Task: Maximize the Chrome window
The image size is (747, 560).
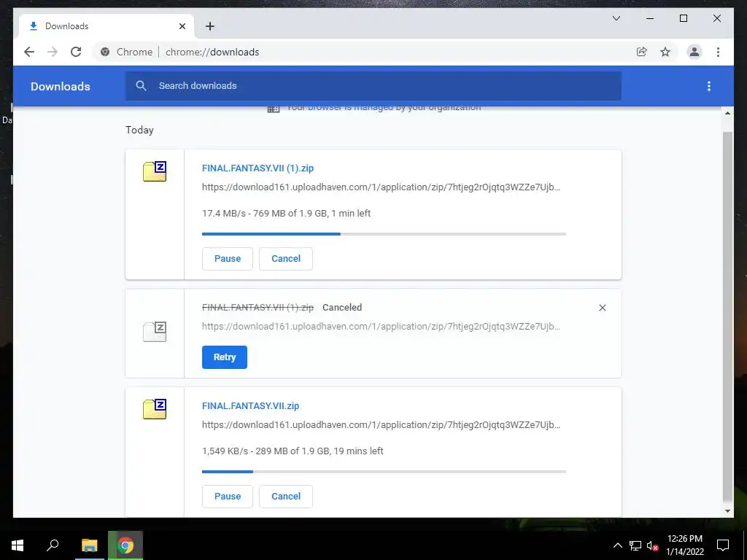Action: coord(683,18)
